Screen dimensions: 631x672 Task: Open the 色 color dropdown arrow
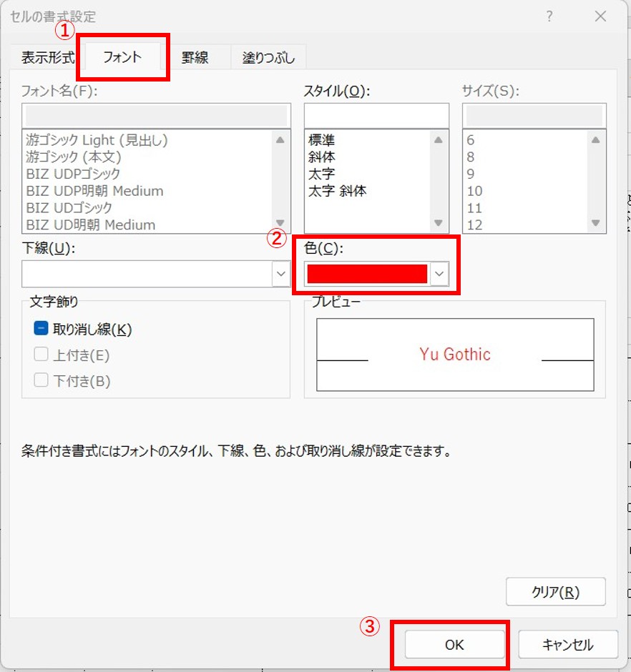click(439, 273)
